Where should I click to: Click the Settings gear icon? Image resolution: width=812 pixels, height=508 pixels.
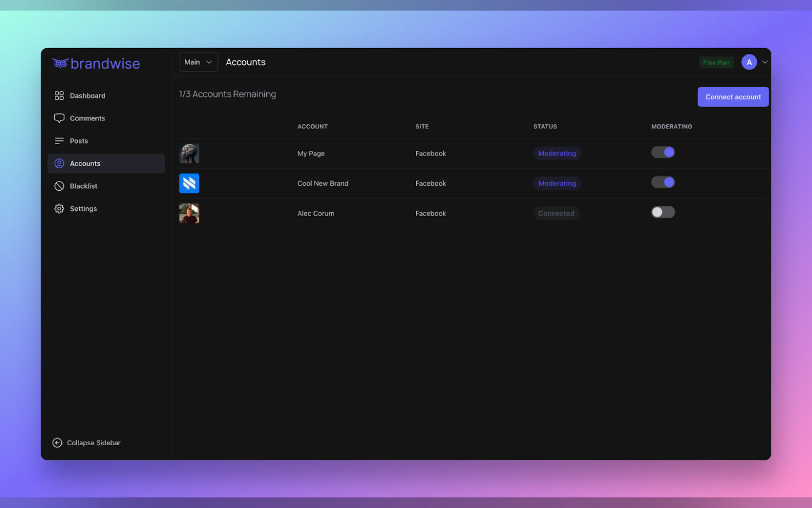click(x=59, y=208)
